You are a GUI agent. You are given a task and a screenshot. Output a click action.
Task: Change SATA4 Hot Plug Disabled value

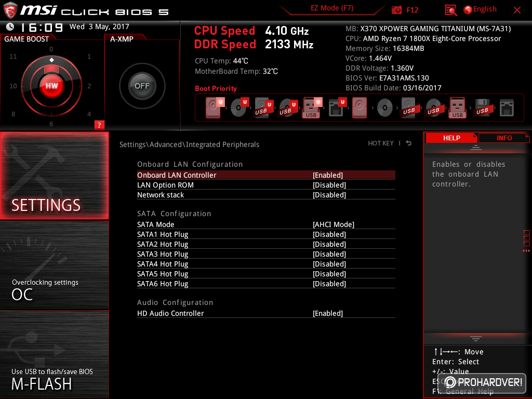329,263
